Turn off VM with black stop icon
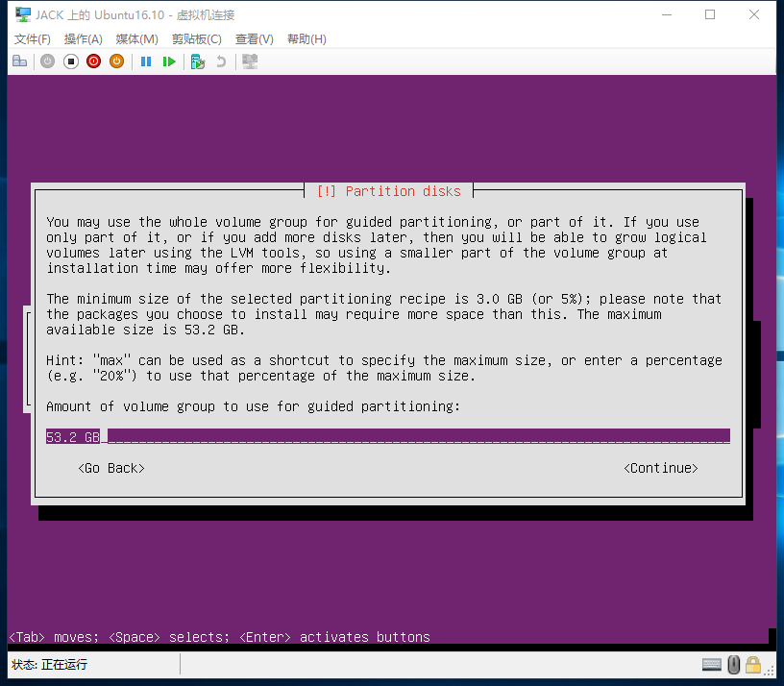This screenshot has width=784, height=686. 70,61
